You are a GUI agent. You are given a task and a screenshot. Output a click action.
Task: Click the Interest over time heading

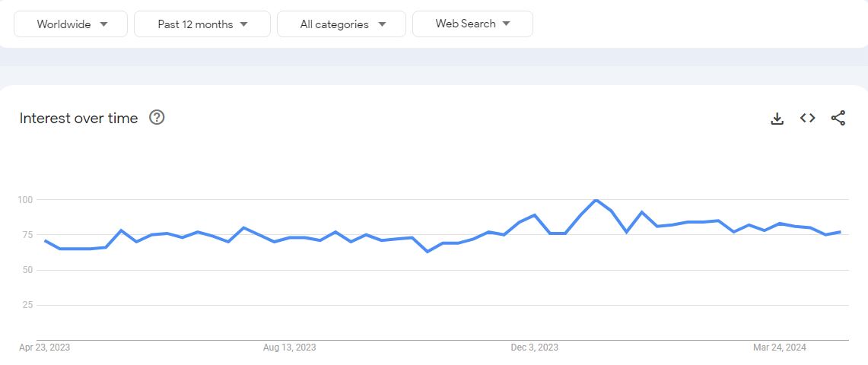tap(78, 118)
